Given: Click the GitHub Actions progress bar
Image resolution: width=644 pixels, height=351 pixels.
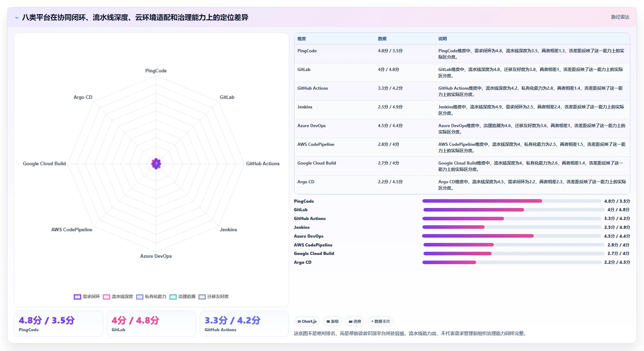Looking at the screenshot, I should click(512, 219).
